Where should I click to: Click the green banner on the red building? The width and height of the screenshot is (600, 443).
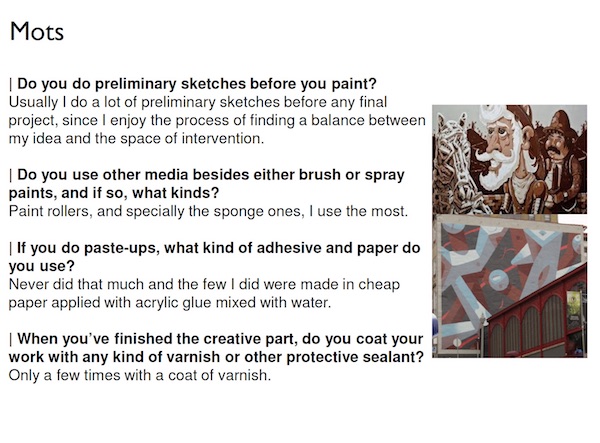point(574,303)
